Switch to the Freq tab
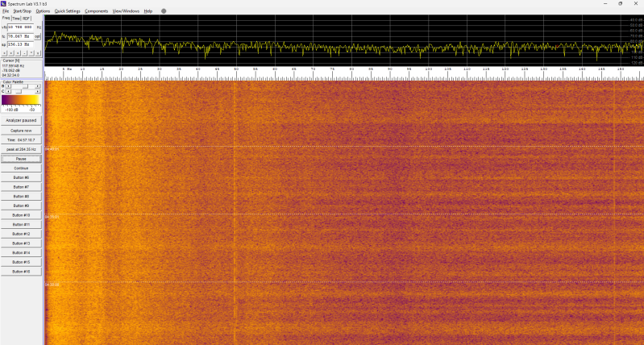 point(6,18)
